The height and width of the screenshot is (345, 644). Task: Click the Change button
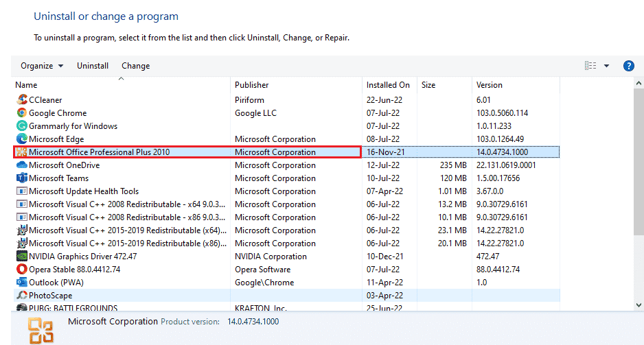[x=135, y=66]
